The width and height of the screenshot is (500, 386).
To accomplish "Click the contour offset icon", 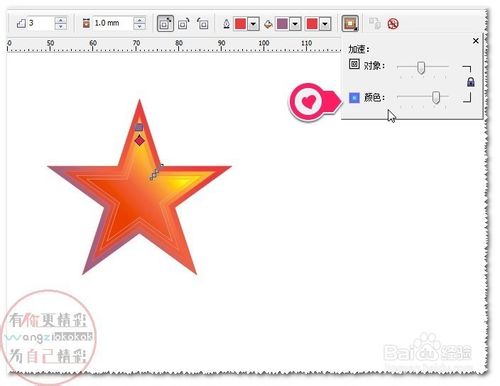I will (86, 23).
